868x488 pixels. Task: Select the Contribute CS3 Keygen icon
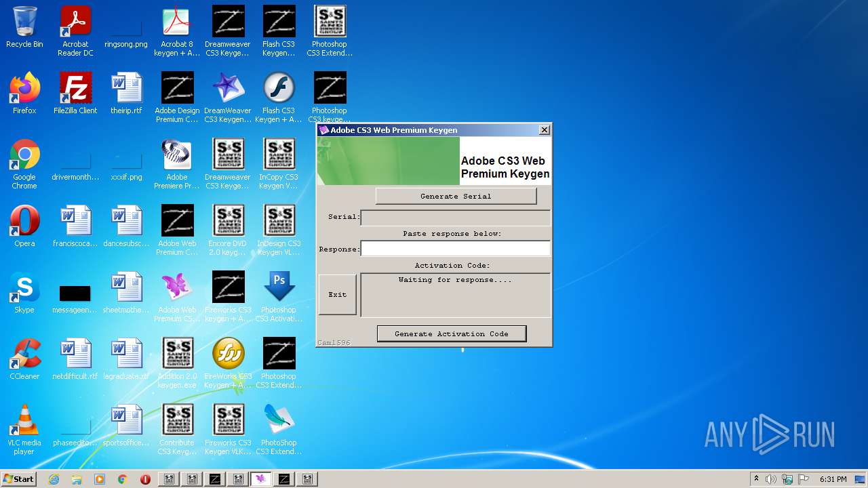(x=177, y=430)
